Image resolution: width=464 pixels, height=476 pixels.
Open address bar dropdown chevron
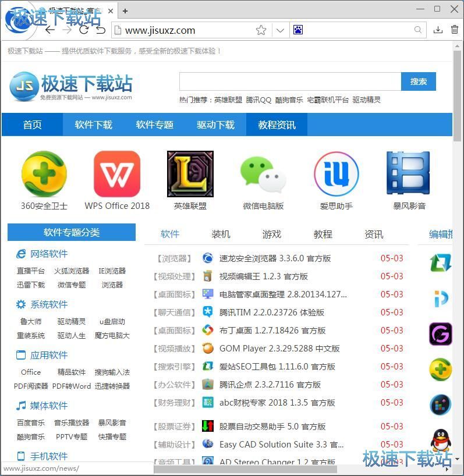[x=280, y=30]
